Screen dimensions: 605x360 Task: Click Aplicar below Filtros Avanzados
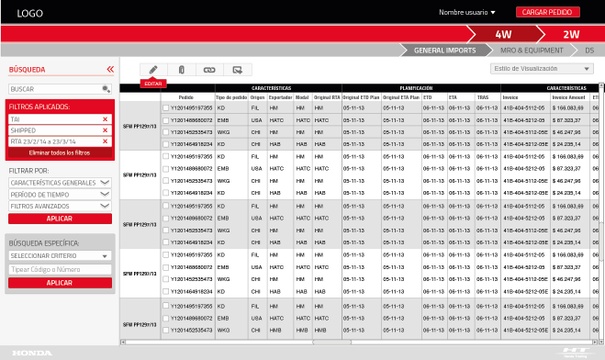(60, 218)
